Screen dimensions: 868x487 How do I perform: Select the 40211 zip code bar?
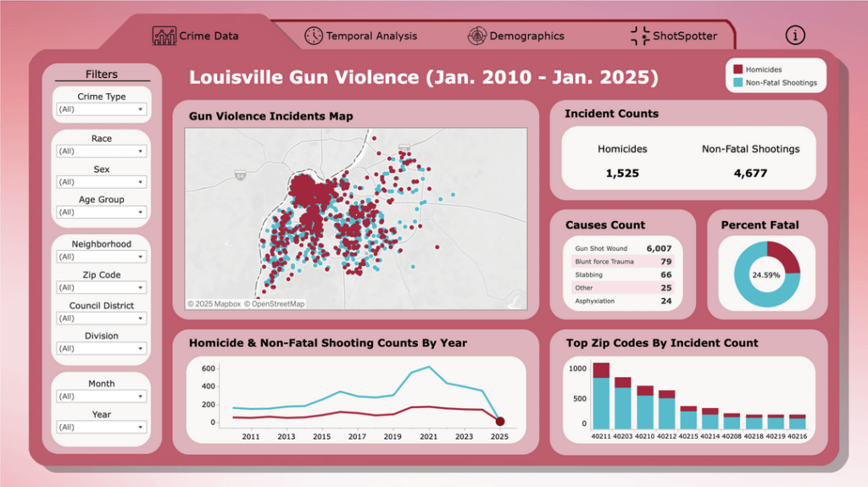click(x=601, y=396)
